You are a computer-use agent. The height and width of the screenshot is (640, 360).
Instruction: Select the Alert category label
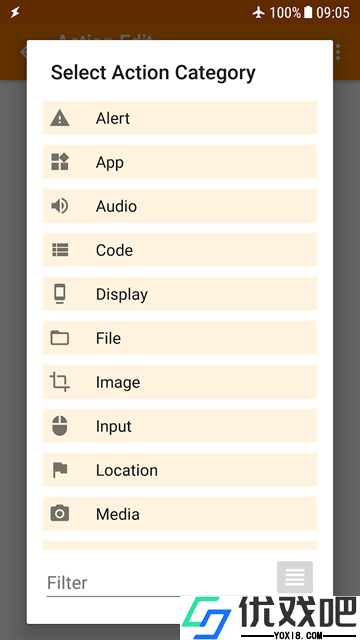click(113, 118)
